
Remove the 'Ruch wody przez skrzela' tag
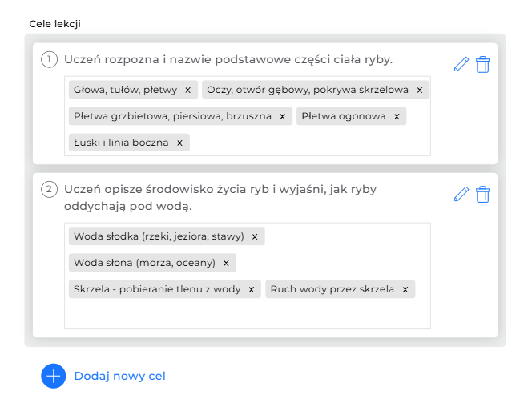coord(405,289)
